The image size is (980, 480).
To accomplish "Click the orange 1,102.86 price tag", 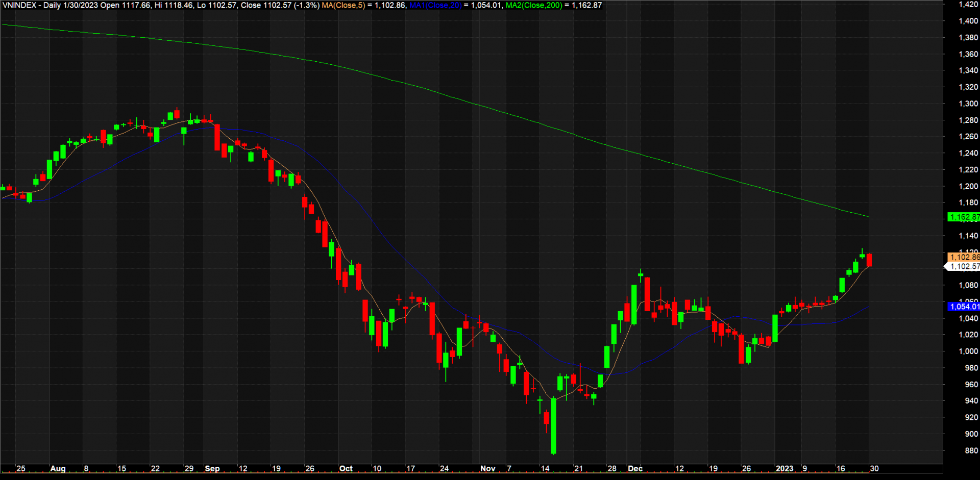I will tap(964, 257).
